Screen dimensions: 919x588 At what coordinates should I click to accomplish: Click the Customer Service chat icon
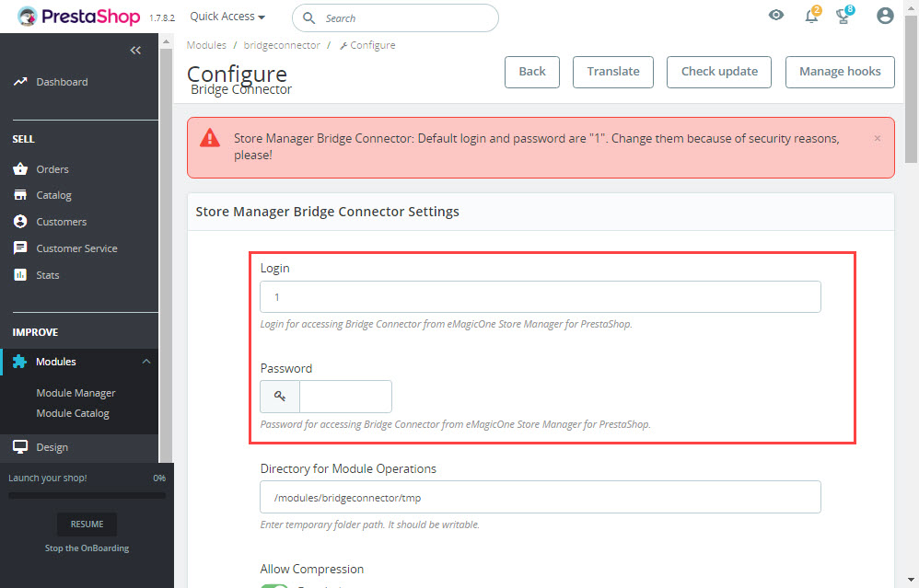click(x=20, y=248)
